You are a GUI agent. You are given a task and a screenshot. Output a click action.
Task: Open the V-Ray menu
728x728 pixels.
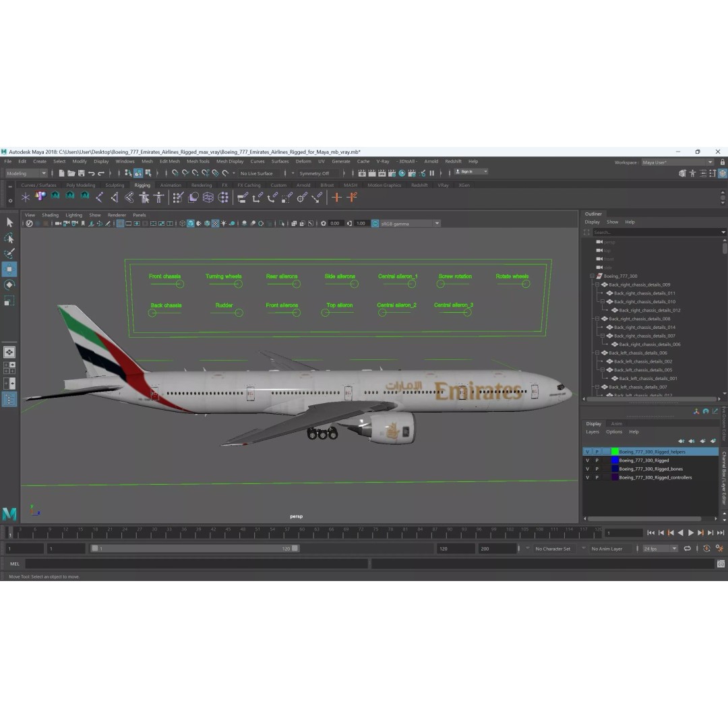coord(383,162)
